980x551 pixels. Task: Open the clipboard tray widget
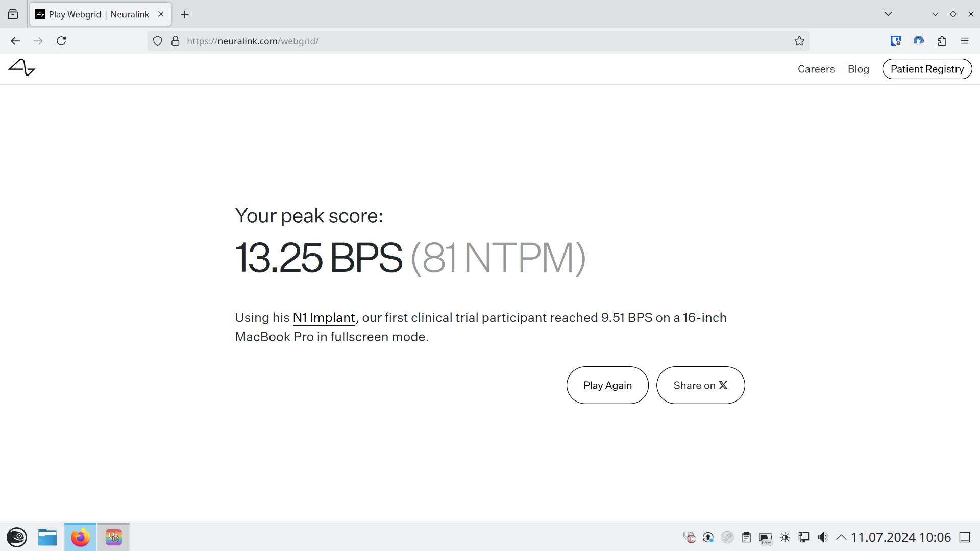[746, 537]
